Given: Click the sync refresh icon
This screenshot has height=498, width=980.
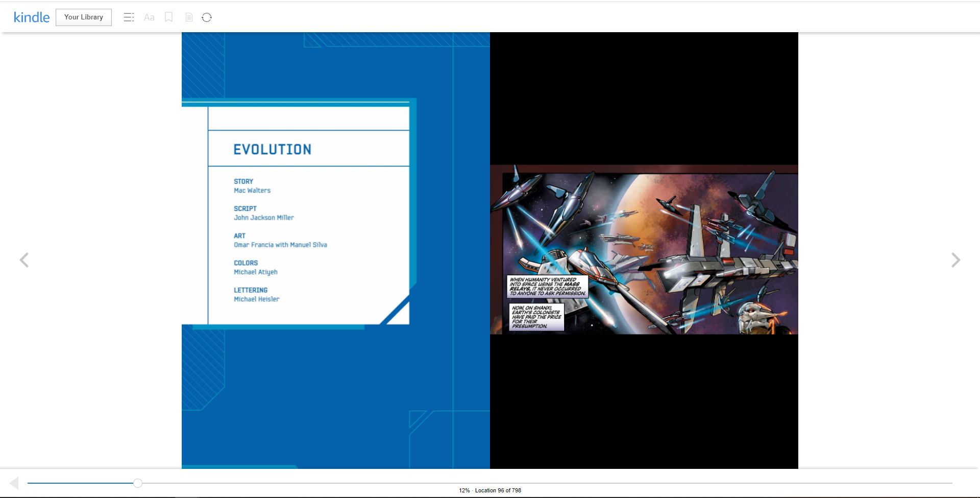Looking at the screenshot, I should click(207, 17).
